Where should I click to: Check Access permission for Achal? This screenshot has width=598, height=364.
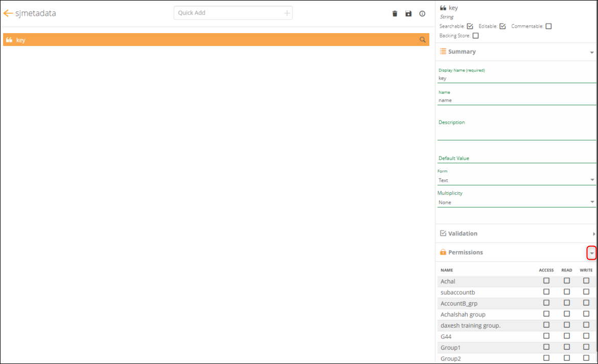[x=546, y=281]
